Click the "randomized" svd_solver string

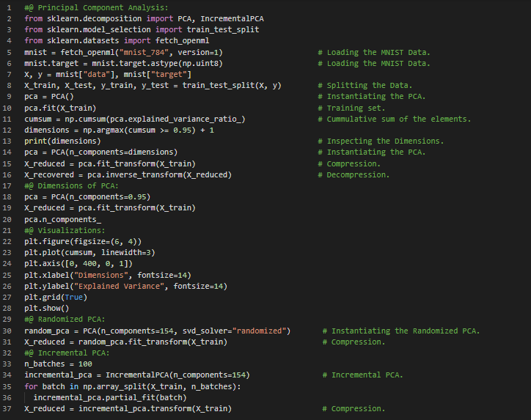[257, 331]
